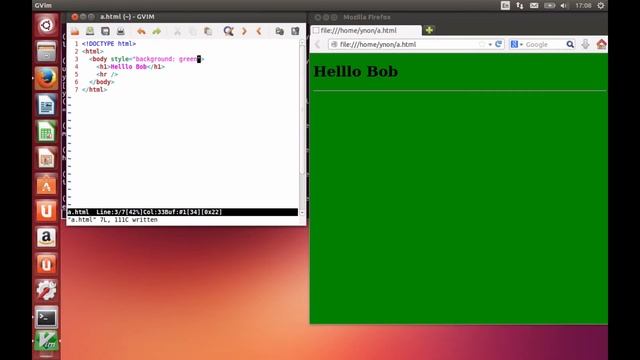Redo change with green arrow in GVim
The image size is (640, 360).
pyautogui.click(x=157, y=31)
